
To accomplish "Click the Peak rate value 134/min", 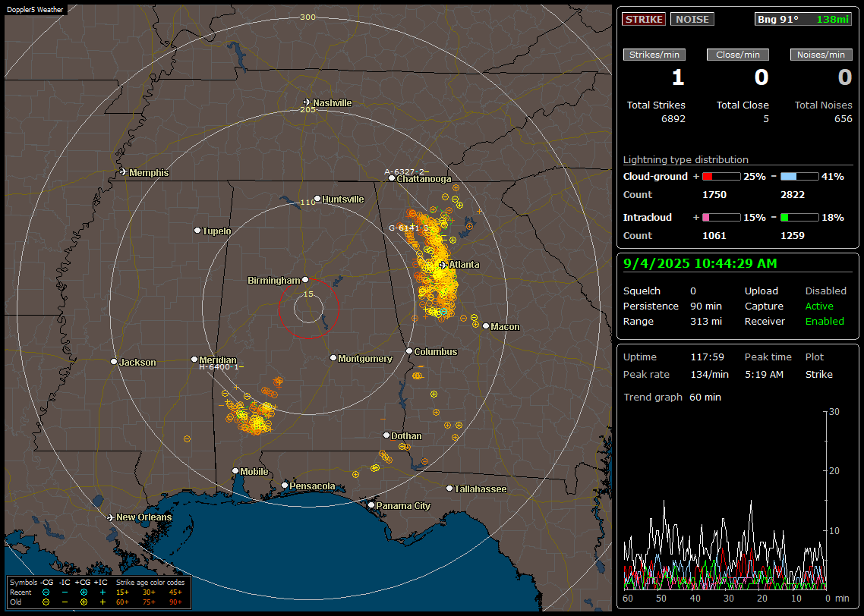I will pyautogui.click(x=710, y=374).
